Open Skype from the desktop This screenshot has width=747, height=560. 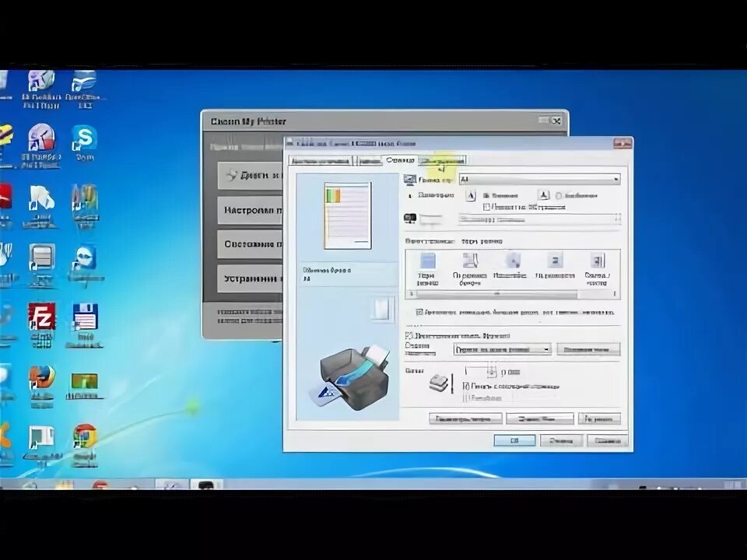coord(84,143)
